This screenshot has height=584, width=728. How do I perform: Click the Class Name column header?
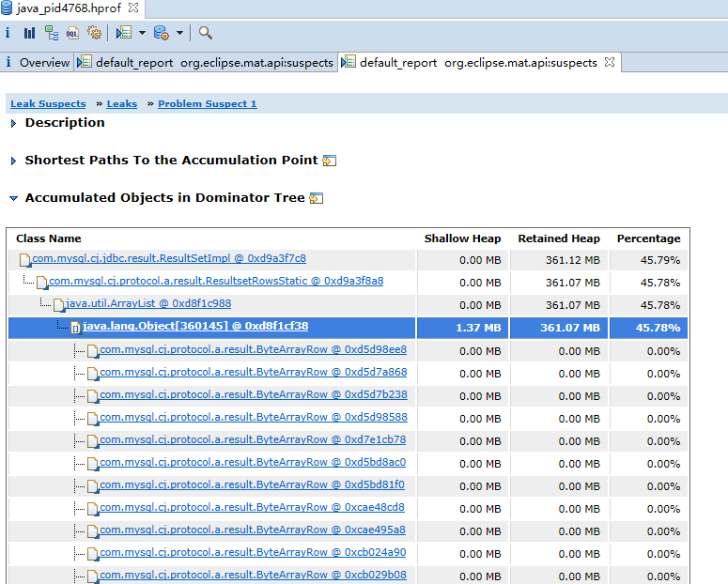49,238
